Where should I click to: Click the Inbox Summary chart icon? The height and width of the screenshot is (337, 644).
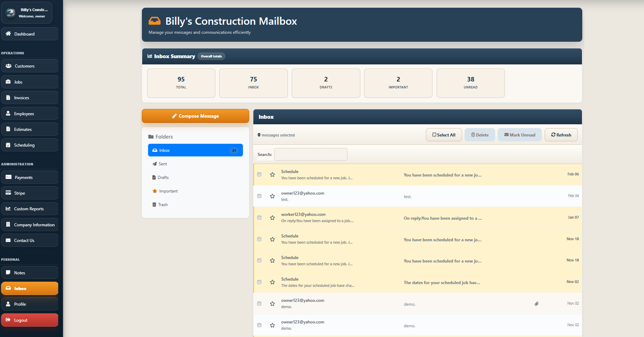click(150, 56)
